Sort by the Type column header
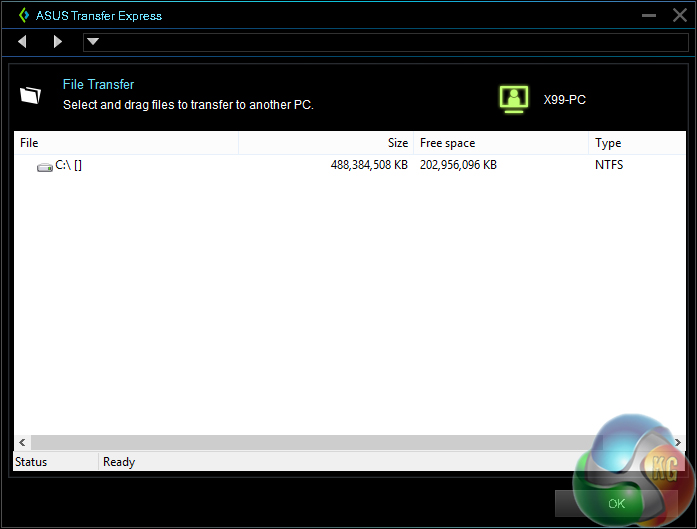Screen dimensions: 697x529 [637, 143]
